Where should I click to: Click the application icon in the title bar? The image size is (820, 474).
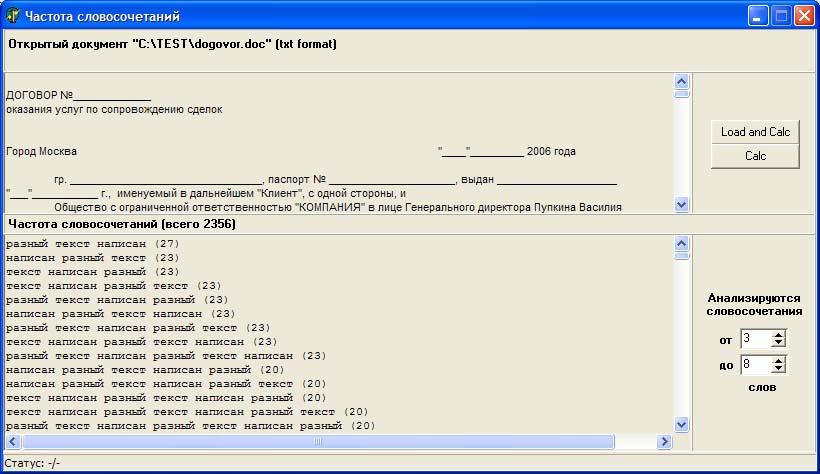tap(13, 15)
